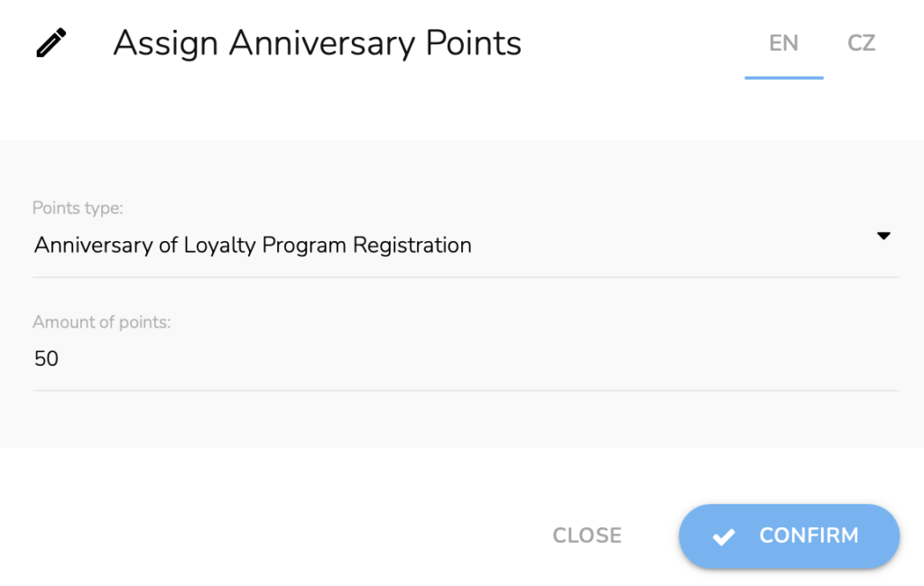Image resolution: width=924 pixels, height=586 pixels.
Task: Click the CLOSE button
Action: click(587, 535)
